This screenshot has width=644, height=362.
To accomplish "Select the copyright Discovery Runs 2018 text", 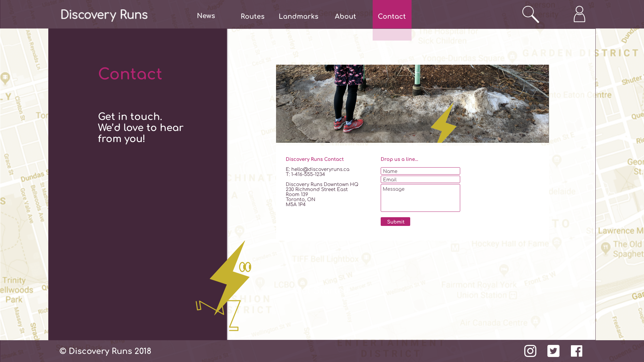I will tap(105, 351).
